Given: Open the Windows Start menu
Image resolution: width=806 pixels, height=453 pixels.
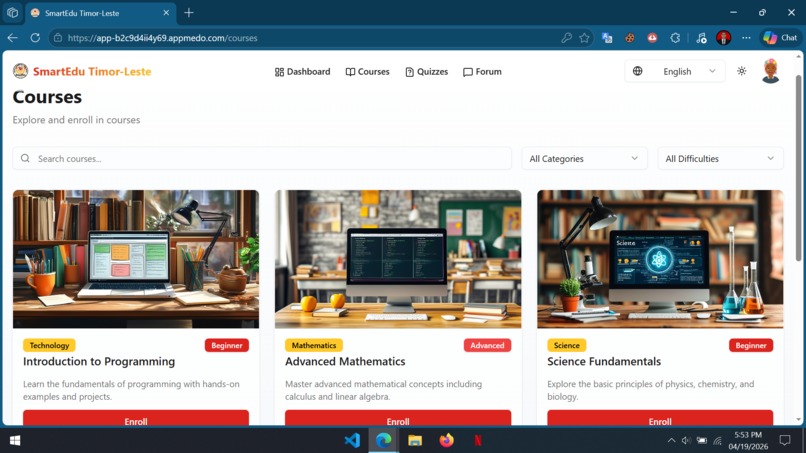Looking at the screenshot, I should 15,441.
